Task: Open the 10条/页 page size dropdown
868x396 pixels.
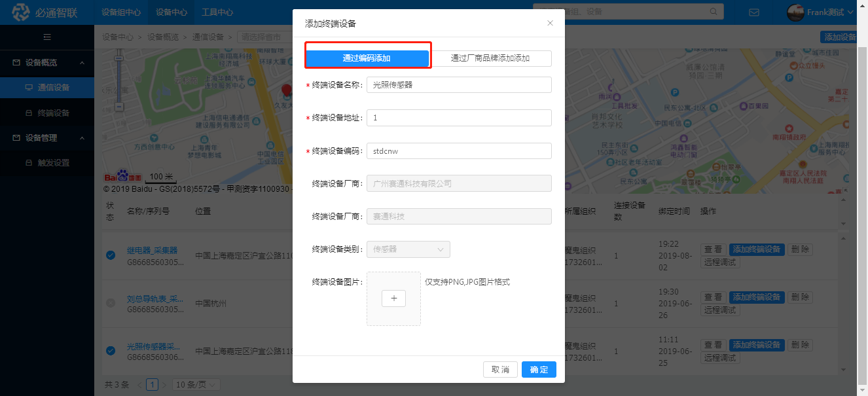Action: 196,385
